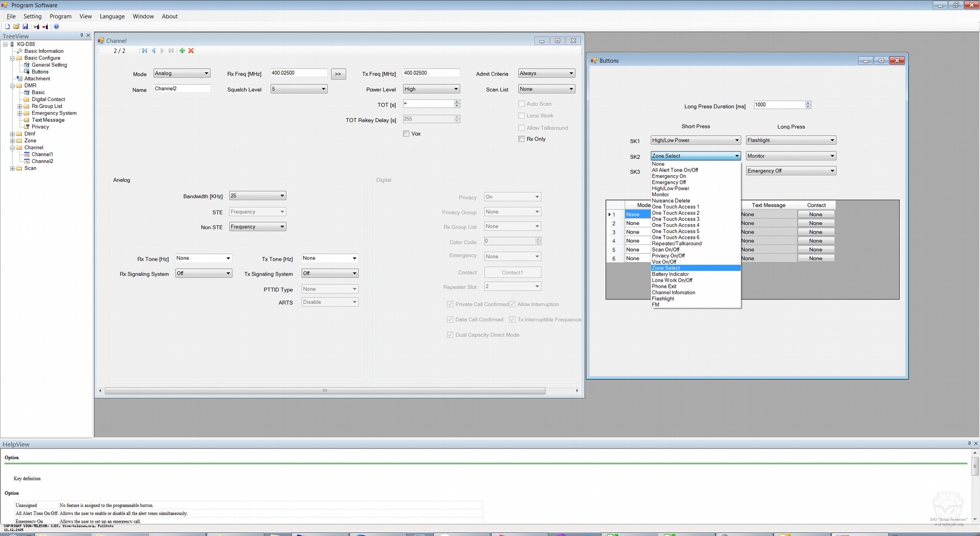Click the Long Press Duration up stepper
Viewport: 980px width, 536px height.
(808, 103)
